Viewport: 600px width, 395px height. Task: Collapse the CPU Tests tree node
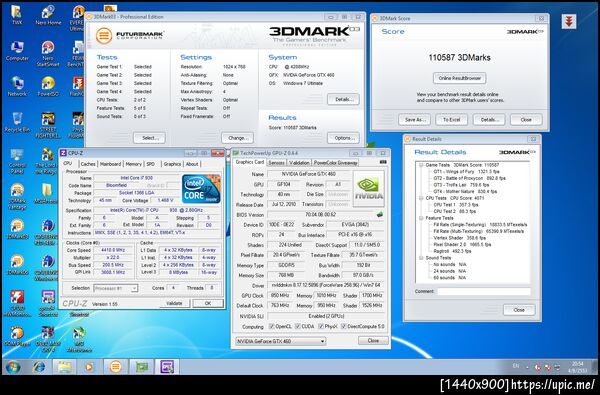click(421, 198)
